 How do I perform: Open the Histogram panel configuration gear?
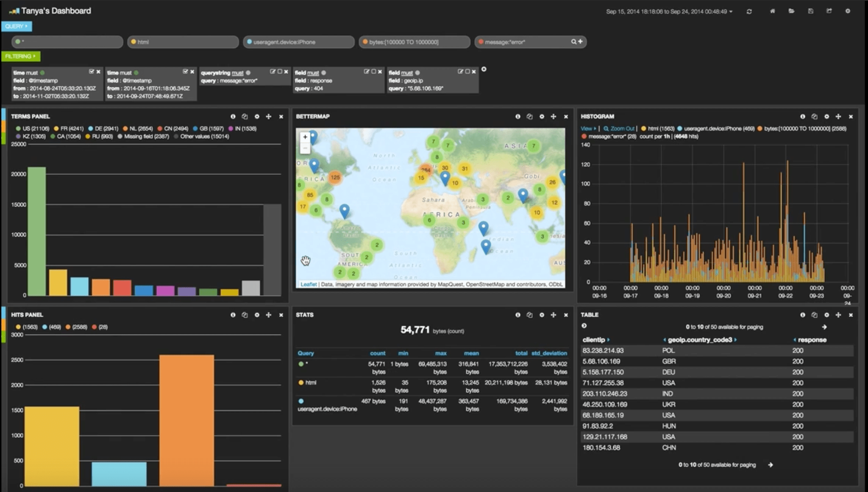(827, 116)
